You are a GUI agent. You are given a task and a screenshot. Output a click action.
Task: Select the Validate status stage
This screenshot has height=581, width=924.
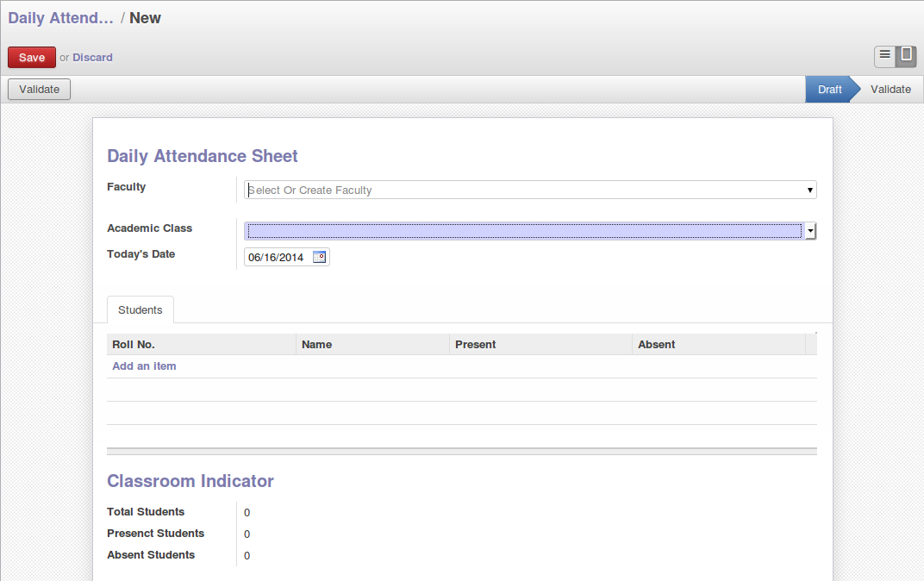(890, 89)
